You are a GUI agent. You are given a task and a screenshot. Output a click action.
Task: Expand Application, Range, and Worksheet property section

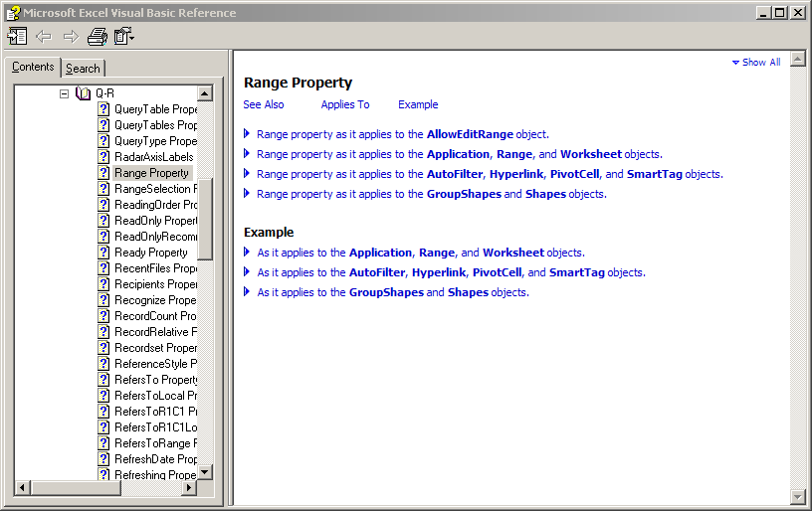(x=247, y=154)
